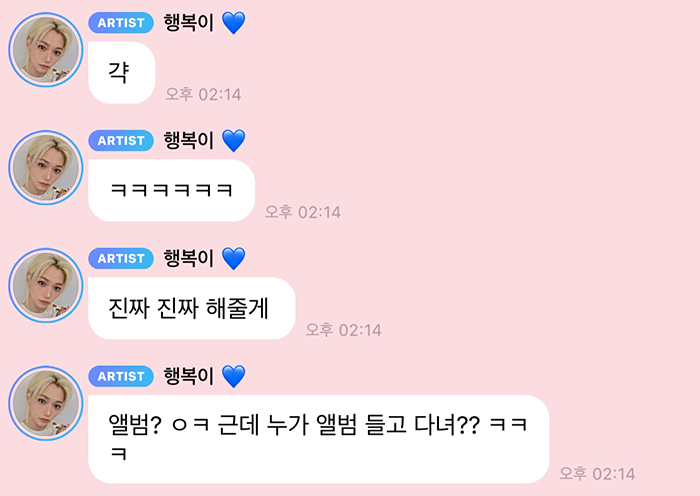Click the ARTIST badge above the 갸 message
The width and height of the screenshot is (700, 496).
(x=121, y=23)
